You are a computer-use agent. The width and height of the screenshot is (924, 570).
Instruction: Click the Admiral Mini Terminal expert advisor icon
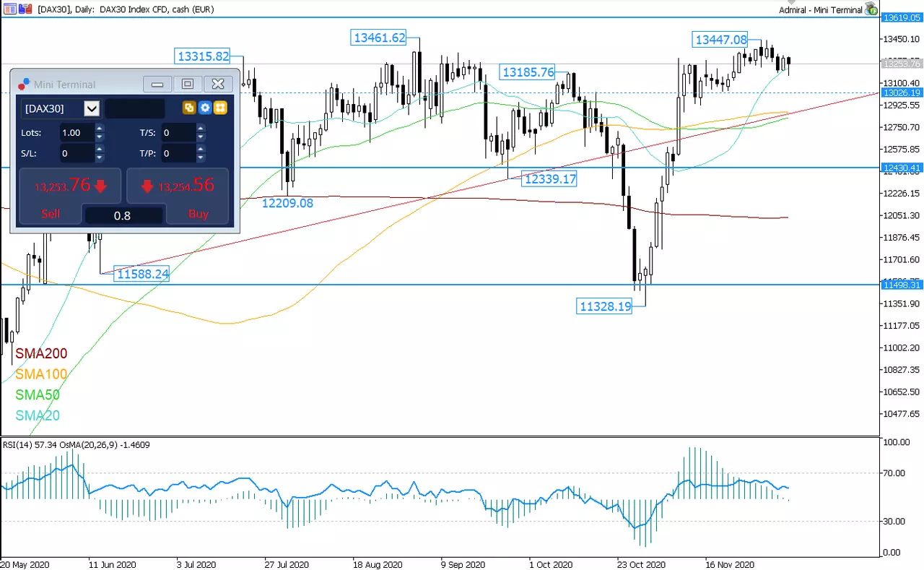(x=871, y=9)
